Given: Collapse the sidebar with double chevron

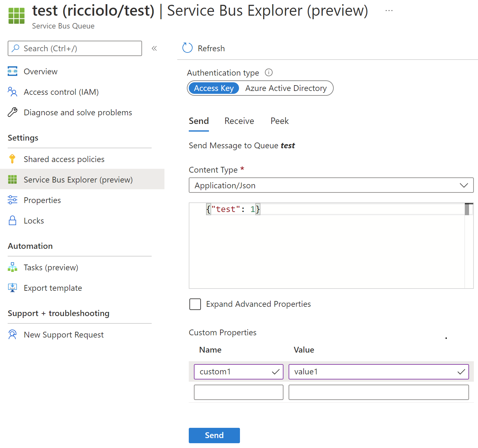Looking at the screenshot, I should coord(154,48).
